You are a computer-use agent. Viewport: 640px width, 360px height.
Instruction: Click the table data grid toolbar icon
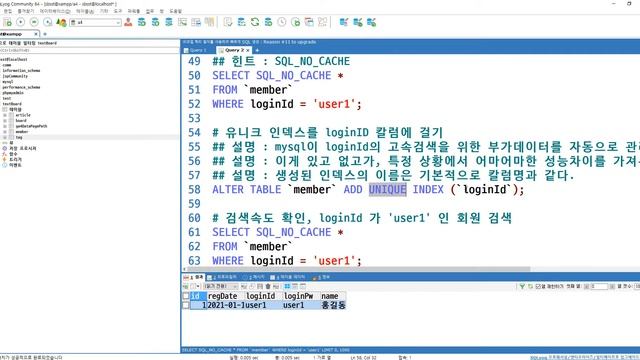click(196, 22)
